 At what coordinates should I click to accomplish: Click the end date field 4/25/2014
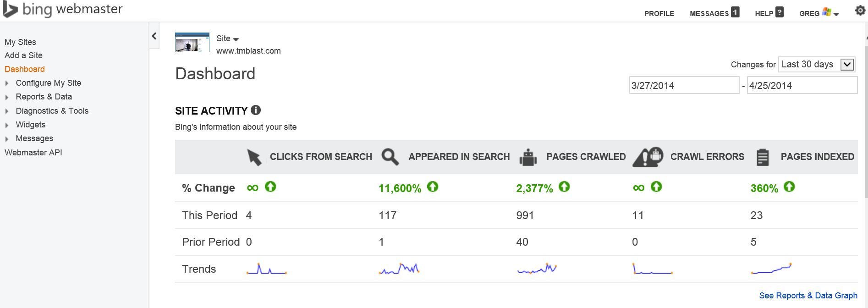pos(802,85)
